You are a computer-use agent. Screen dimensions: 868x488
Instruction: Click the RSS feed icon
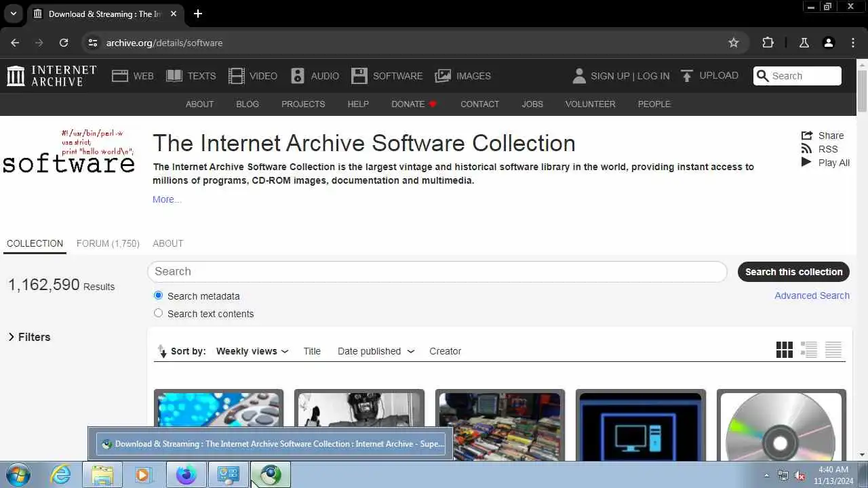(x=806, y=149)
